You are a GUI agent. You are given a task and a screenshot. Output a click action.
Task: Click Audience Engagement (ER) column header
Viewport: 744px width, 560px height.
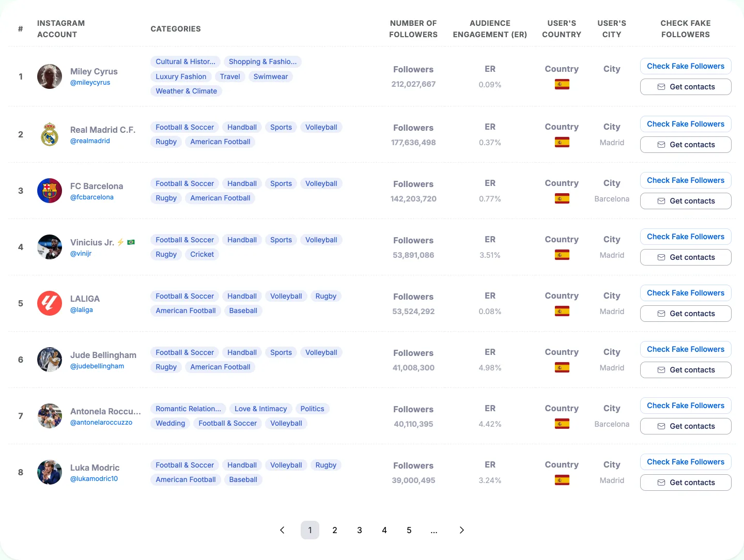490,29
